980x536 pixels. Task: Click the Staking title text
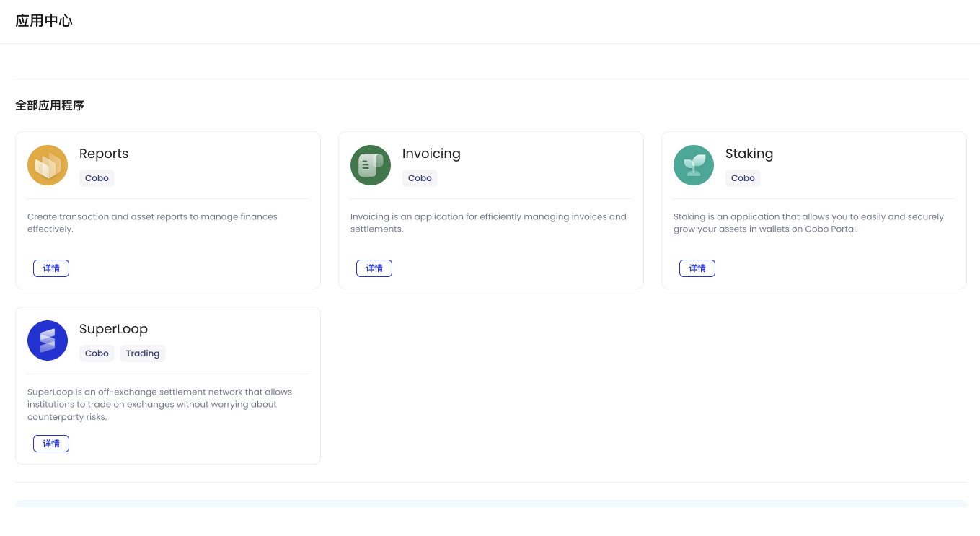click(749, 154)
